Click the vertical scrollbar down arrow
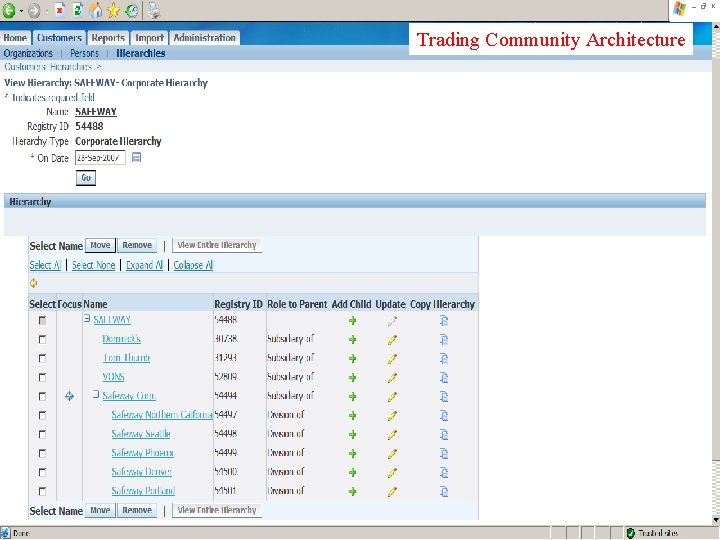Screen dimensions: 720x540 [716, 519]
